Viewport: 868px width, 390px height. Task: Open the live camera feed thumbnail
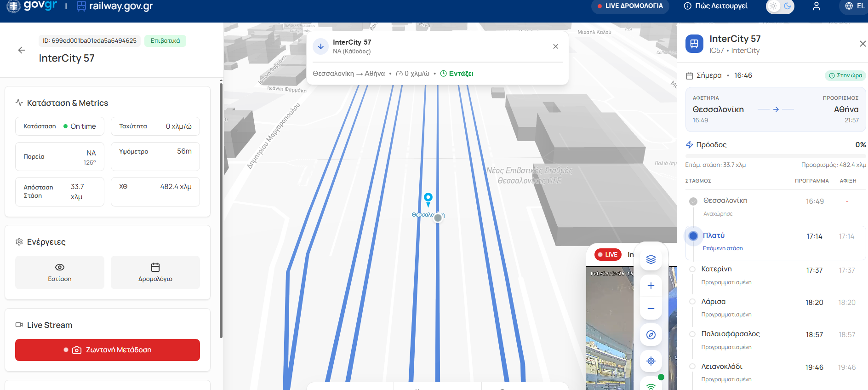point(609,327)
